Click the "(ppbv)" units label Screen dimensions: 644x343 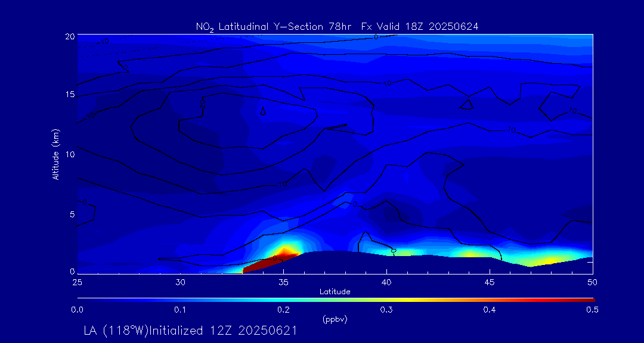point(335,320)
